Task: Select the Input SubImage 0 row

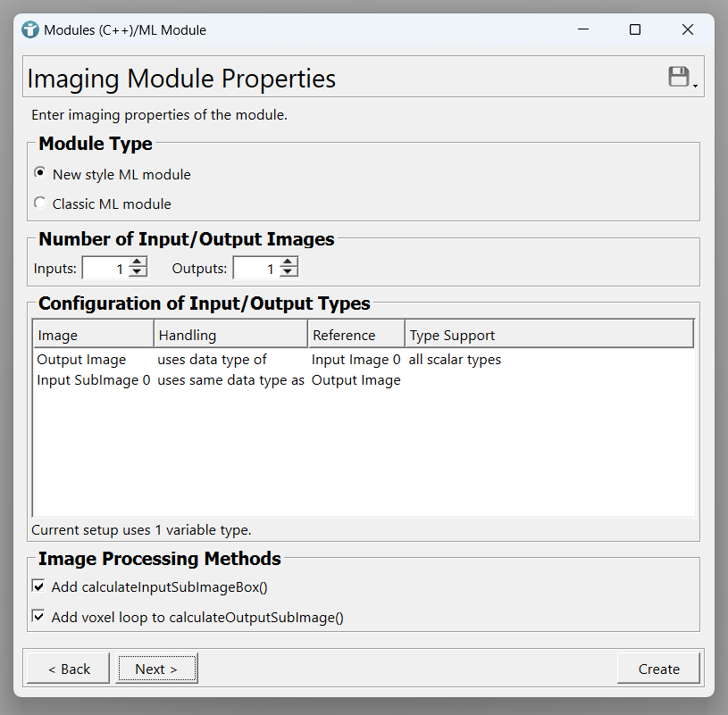Action: click(x=93, y=380)
